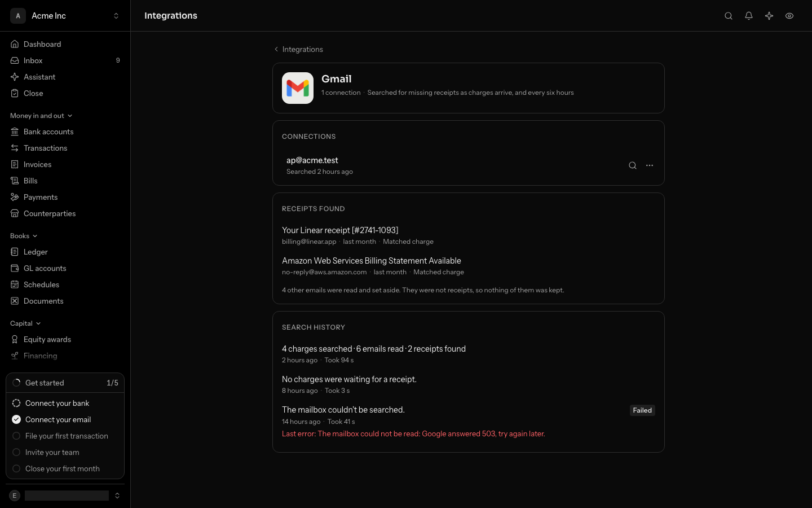Screen dimensions: 812x508
Task: Open the sparkle assistant icon in top bar
Action: point(769,16)
